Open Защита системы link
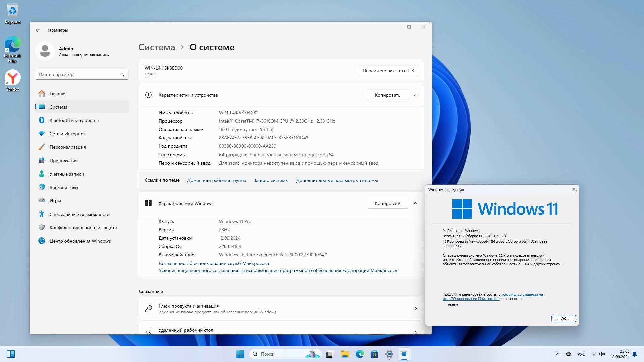Screen dimensions: 644x362 pyautogui.click(x=271, y=180)
